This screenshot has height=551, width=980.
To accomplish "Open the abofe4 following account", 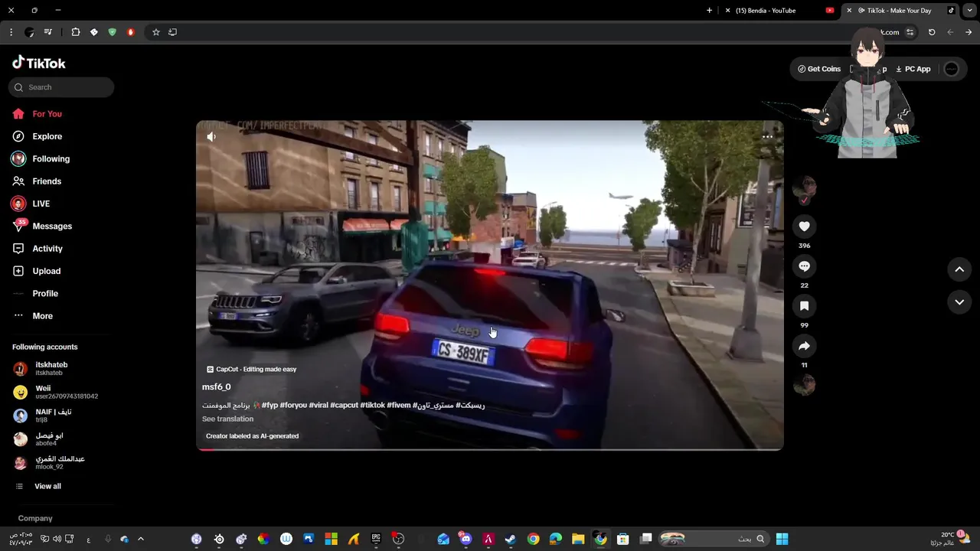I will (38, 439).
